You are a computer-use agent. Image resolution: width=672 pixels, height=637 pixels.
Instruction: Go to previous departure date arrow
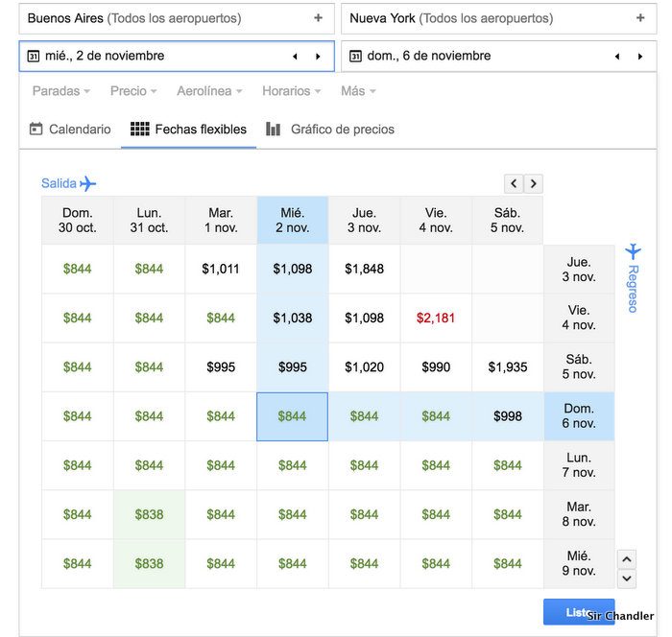click(295, 56)
